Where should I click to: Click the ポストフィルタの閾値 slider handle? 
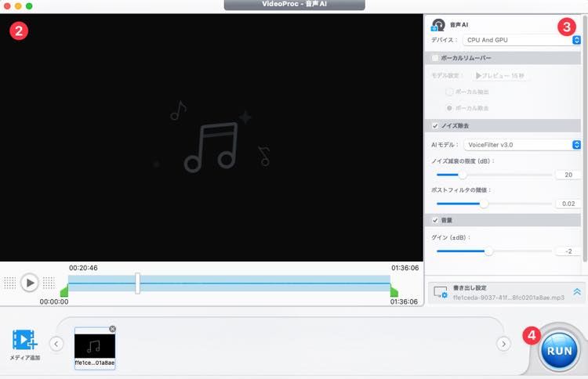485,204
